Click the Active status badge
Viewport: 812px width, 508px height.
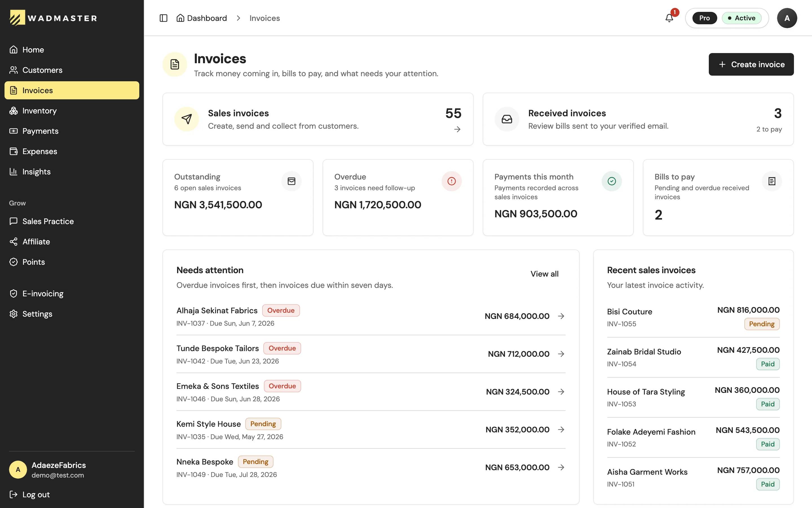pyautogui.click(x=742, y=18)
